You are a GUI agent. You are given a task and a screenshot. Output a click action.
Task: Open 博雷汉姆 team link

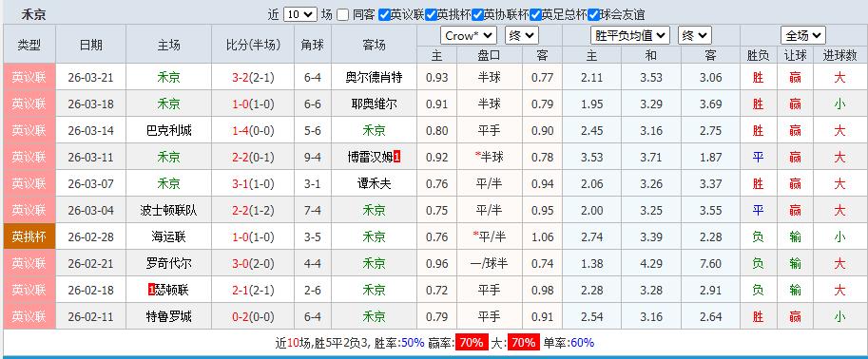[x=370, y=157]
